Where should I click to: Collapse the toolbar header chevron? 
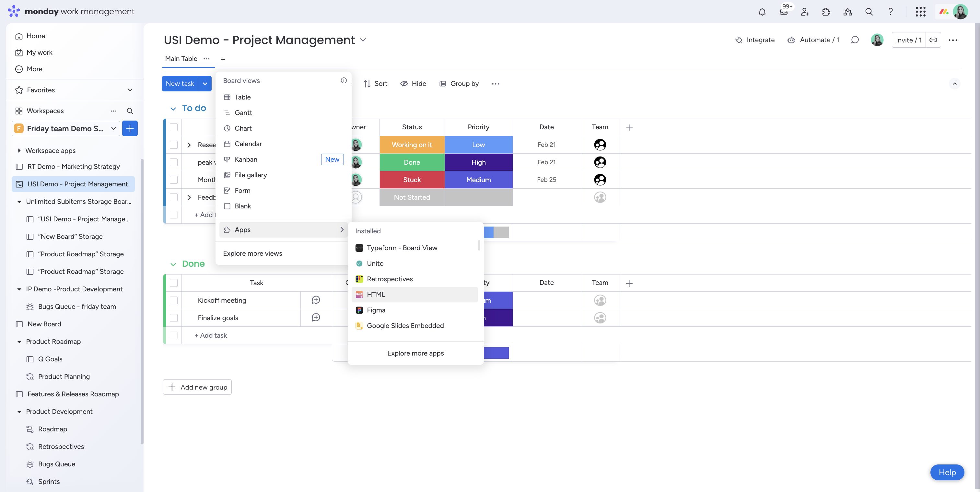click(x=954, y=84)
